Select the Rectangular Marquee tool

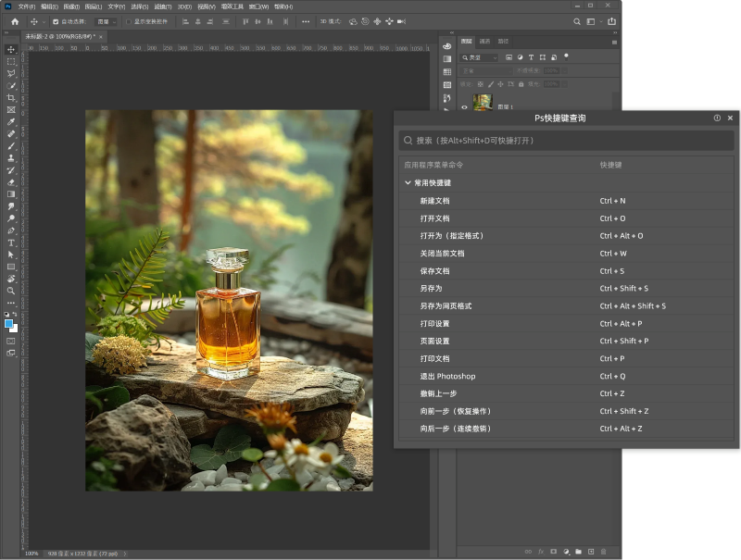[11, 61]
